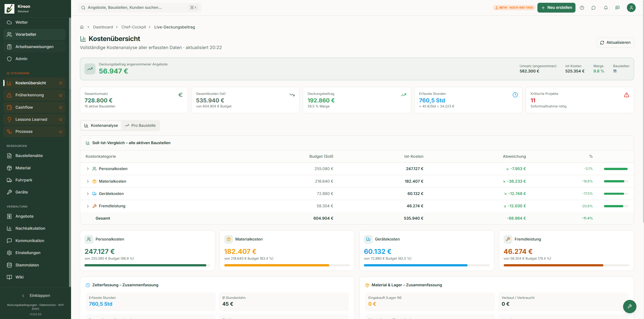Open the Nutzungsbedingungen Datenschutz AVV footer links

point(36,307)
